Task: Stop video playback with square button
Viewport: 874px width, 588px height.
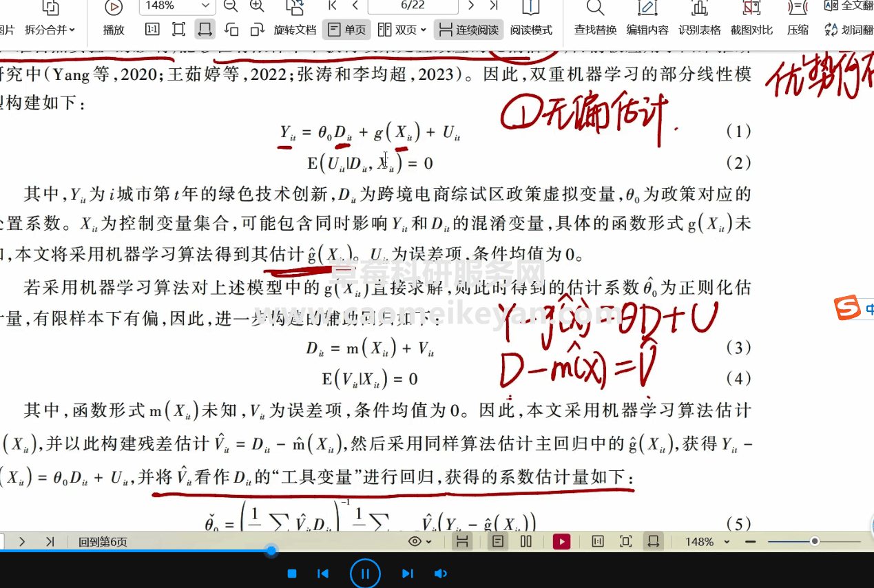Action: (x=292, y=574)
